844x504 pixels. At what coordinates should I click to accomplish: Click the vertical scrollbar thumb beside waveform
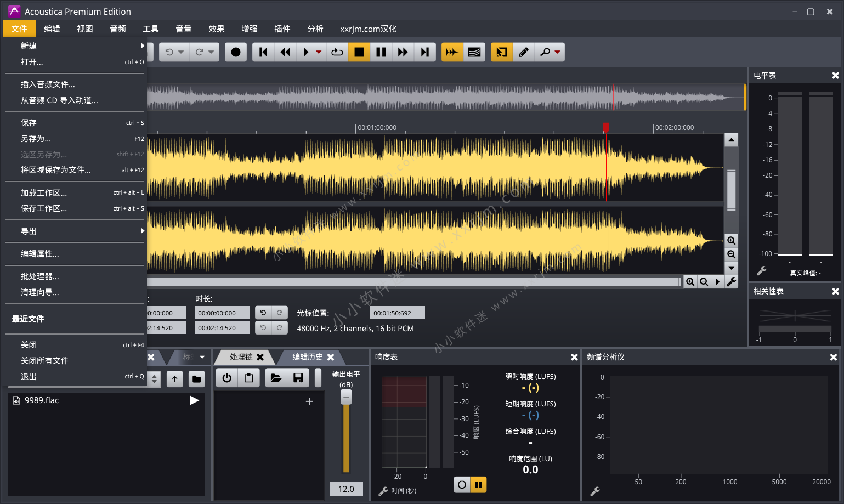coord(731,190)
